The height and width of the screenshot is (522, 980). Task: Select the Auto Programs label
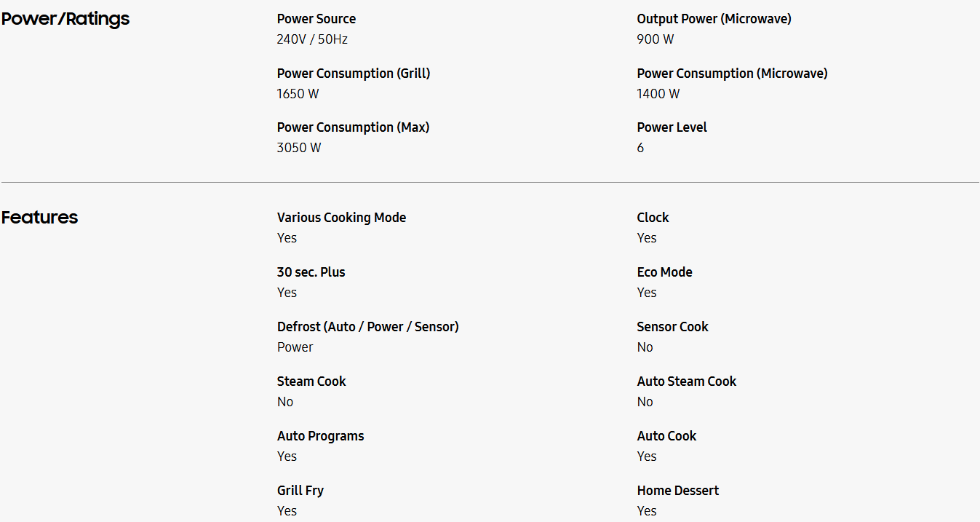[320, 436]
